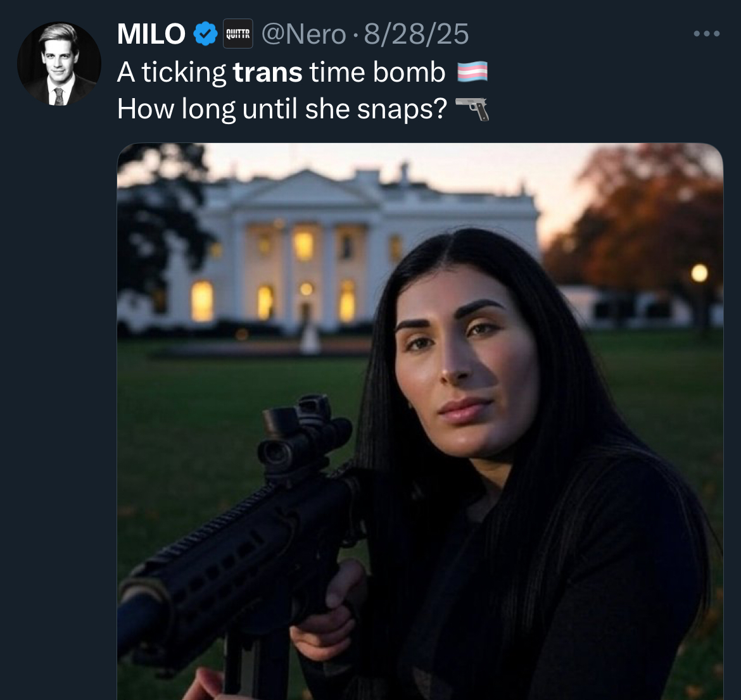Open the MILO display name profile
The height and width of the screenshot is (700, 741).
tap(151, 34)
